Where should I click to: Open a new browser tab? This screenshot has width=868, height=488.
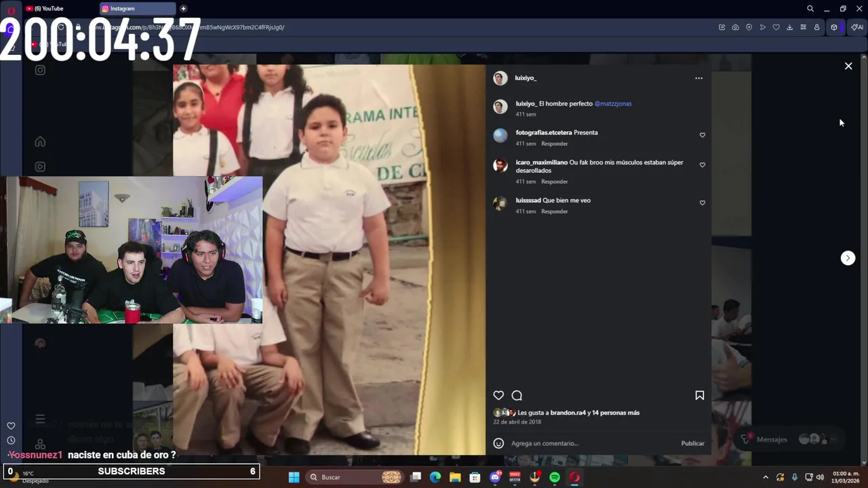pyautogui.click(x=183, y=9)
